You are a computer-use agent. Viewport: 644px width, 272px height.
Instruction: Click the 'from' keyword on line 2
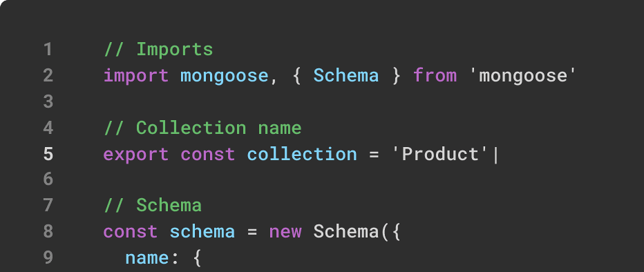[x=435, y=76]
